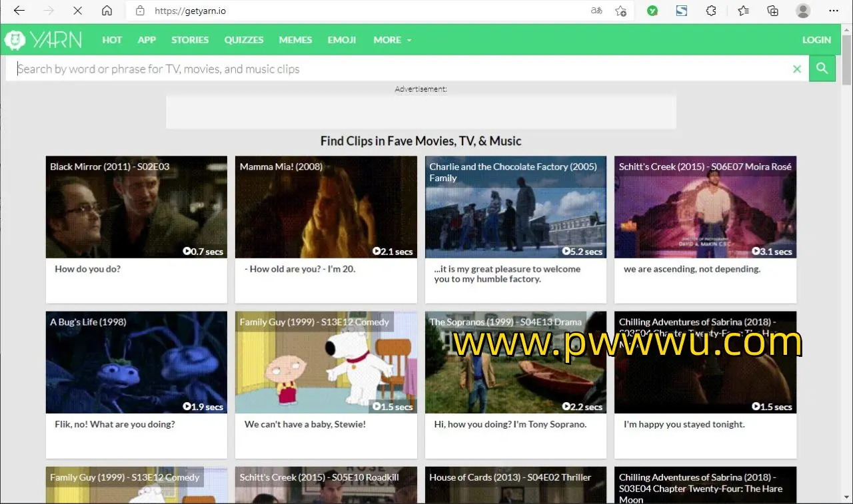Image resolution: width=853 pixels, height=504 pixels.
Task: Expand the MORE dropdown menu
Action: (392, 40)
